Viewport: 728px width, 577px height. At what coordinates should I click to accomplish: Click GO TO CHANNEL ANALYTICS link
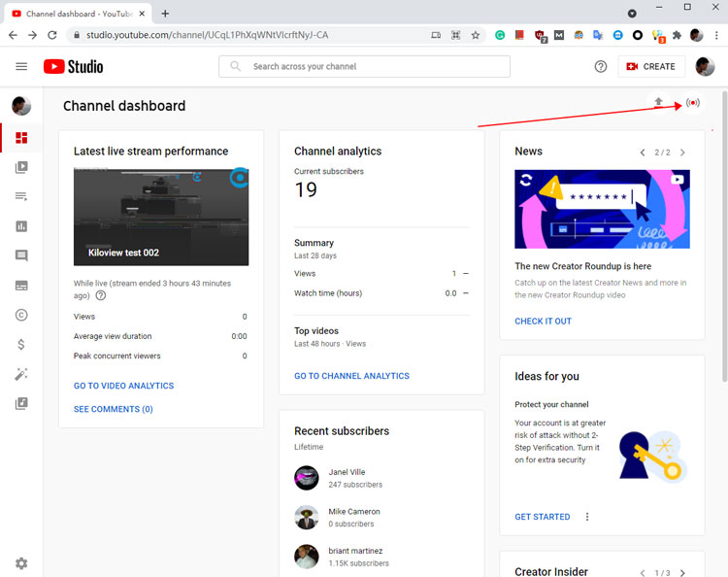tap(352, 376)
